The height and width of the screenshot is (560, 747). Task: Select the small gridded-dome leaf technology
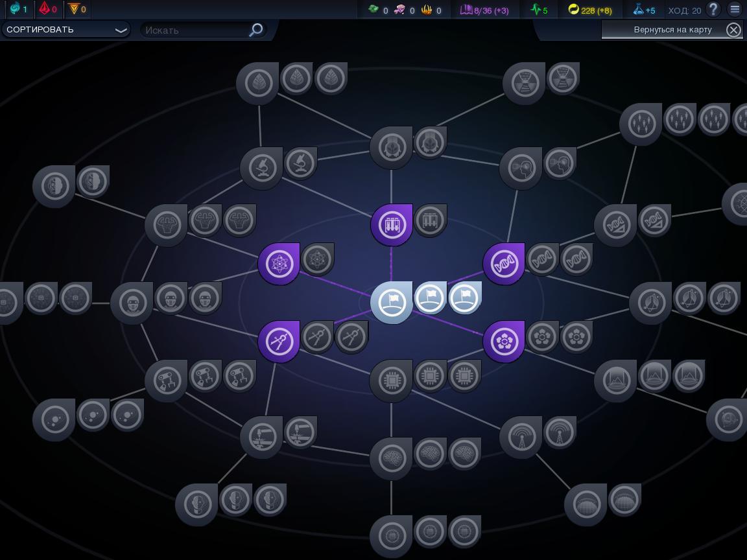coord(624,500)
